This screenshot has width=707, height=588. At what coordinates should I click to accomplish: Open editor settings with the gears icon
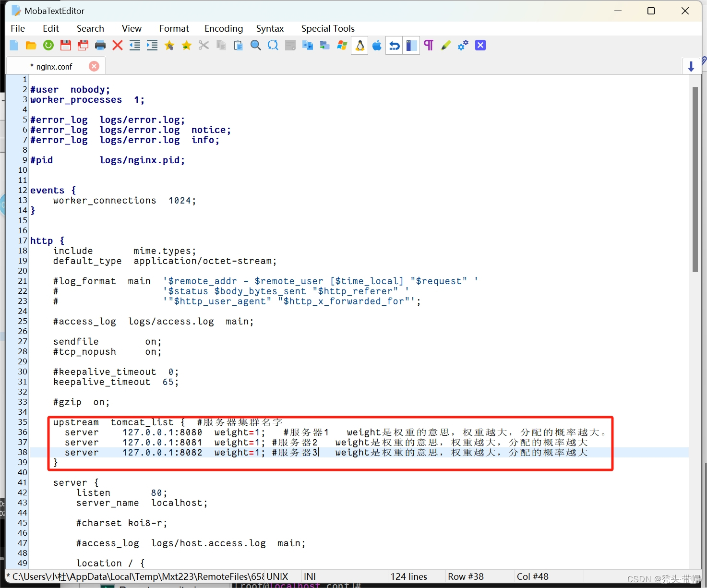[463, 46]
